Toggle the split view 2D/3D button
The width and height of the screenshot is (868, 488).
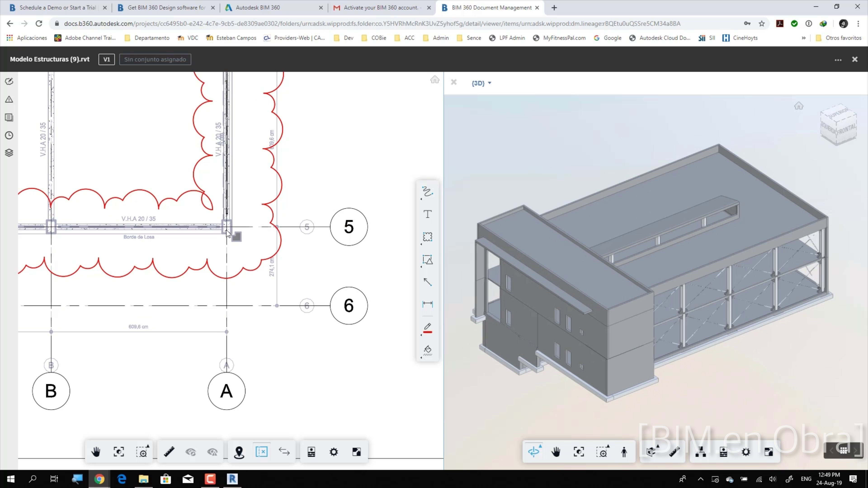262,452
